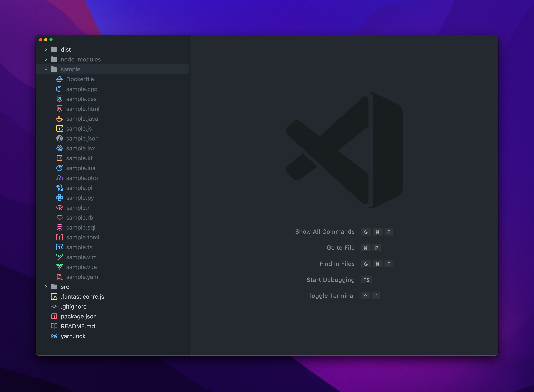
Task: Click the PHP elephant icon for sample.php
Action: (x=59, y=178)
